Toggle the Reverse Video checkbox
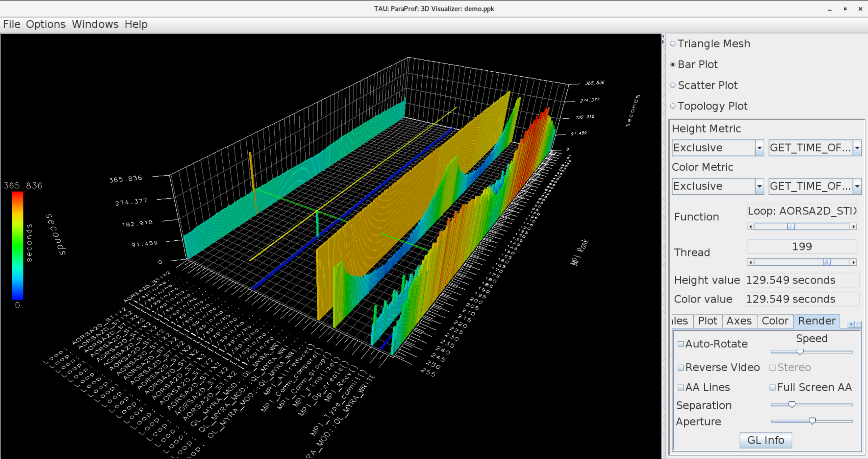 681,367
